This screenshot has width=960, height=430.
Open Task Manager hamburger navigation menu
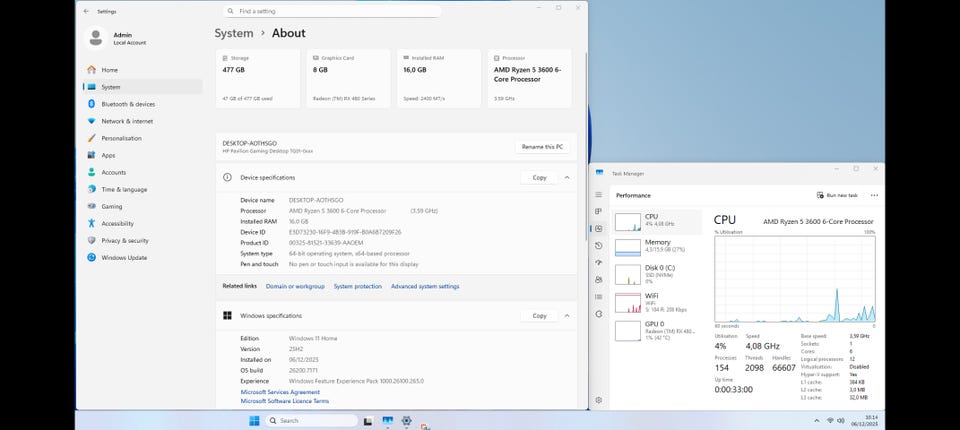[x=599, y=195]
